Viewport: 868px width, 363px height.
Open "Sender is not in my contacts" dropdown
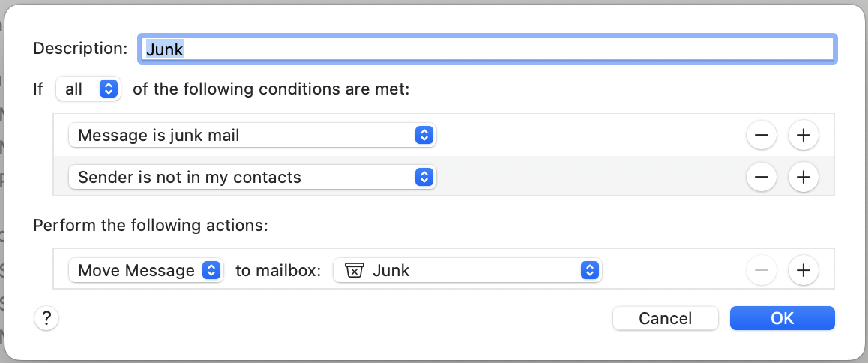tap(252, 178)
